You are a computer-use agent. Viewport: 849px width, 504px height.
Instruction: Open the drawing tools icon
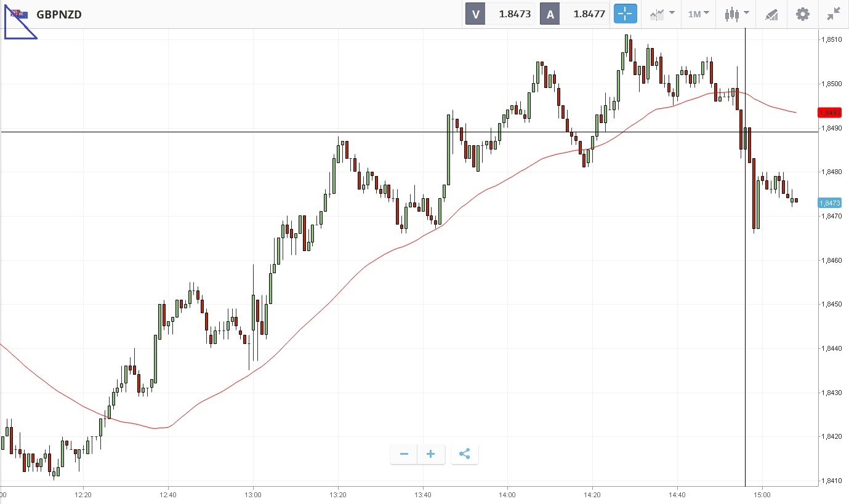771,14
